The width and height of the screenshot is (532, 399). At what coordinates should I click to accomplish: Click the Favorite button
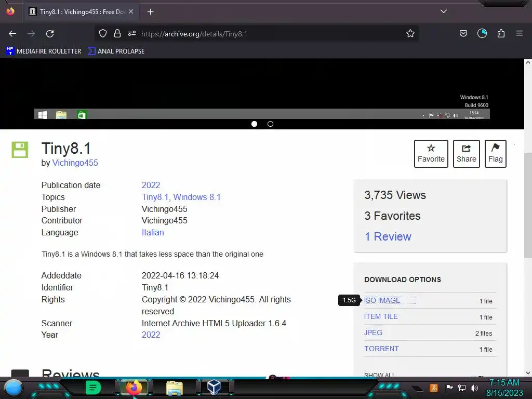coord(431,154)
